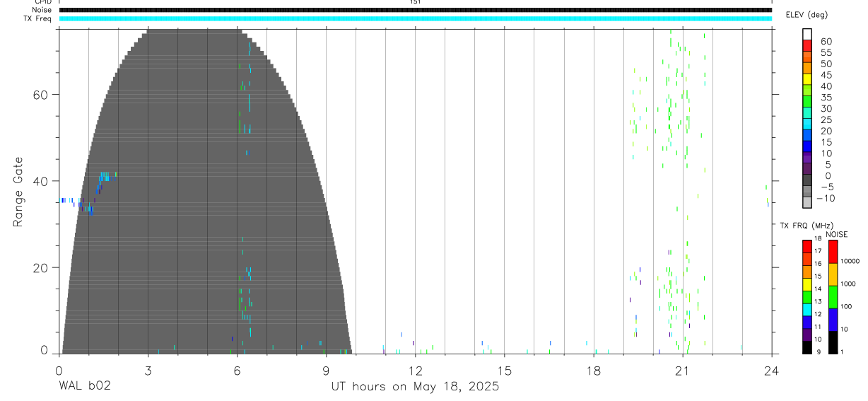The image size is (868, 401).
Task: Click the 'Range Gate' axis label
Action: (19, 192)
